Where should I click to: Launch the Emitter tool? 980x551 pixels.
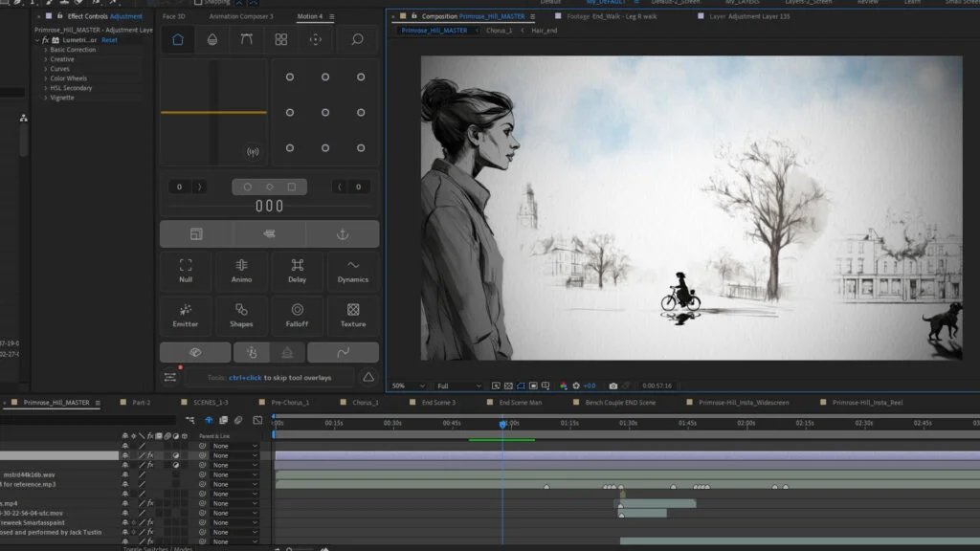(x=186, y=316)
